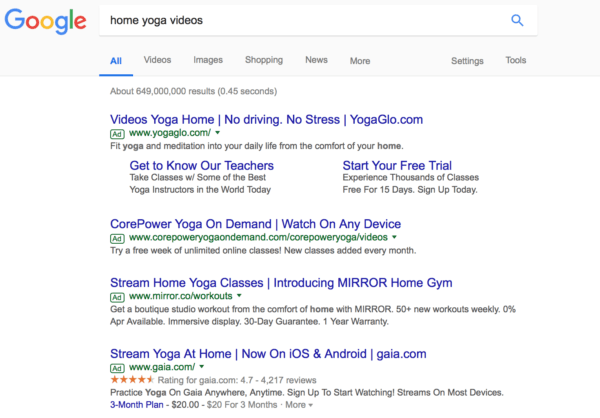Click 'Rating for gaia.com: 4.7 - 4,217 reviews' text
The height and width of the screenshot is (418, 600).
point(237,380)
